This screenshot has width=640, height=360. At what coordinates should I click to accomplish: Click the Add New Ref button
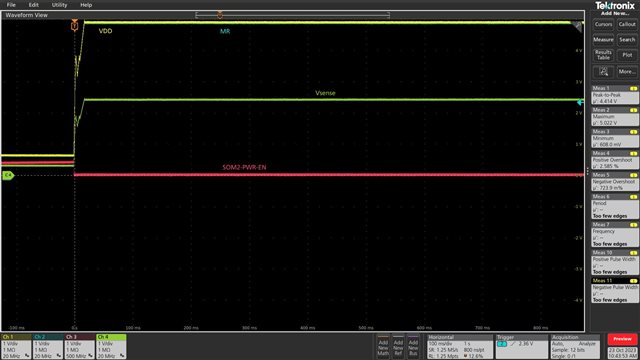click(x=398, y=347)
